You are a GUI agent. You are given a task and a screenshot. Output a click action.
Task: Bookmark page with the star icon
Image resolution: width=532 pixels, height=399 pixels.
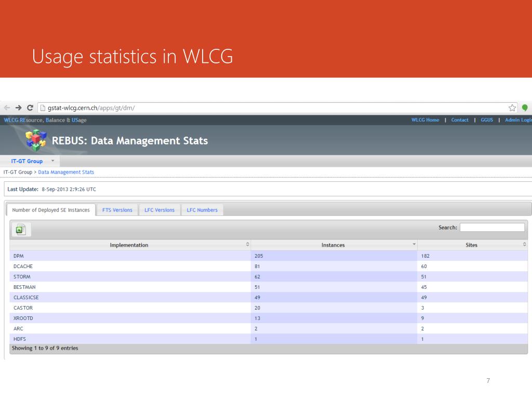[512, 108]
